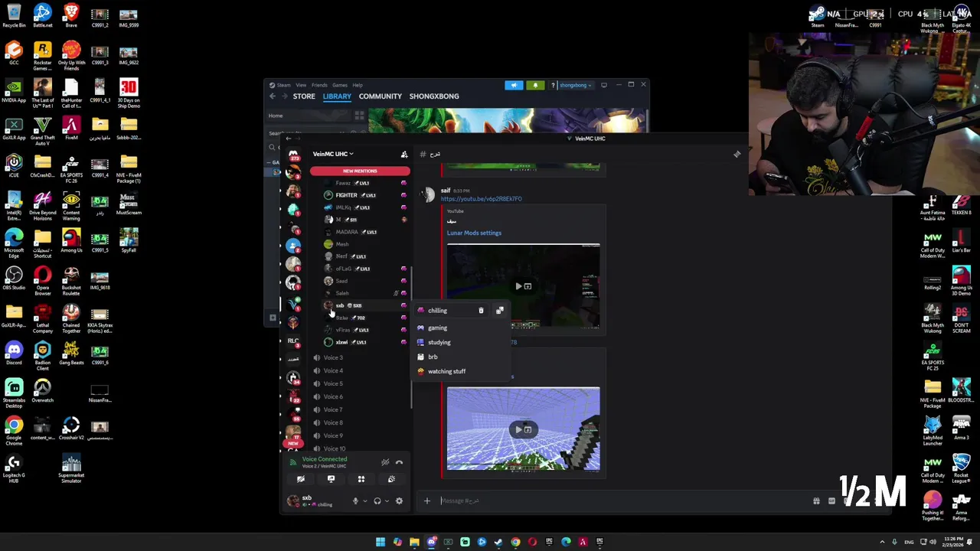Disconnect from voice with hang-up icon
Screen dimensions: 980x551
(399, 462)
